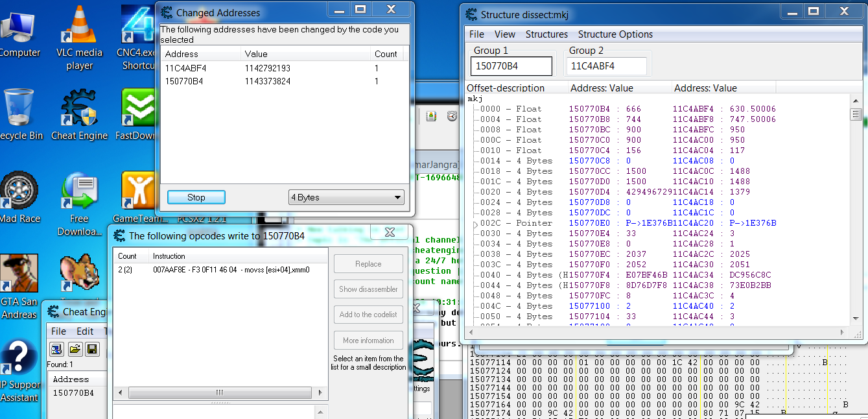868x419 pixels.
Task: Click the open process icon in Cheat Engine
Action: click(x=56, y=350)
